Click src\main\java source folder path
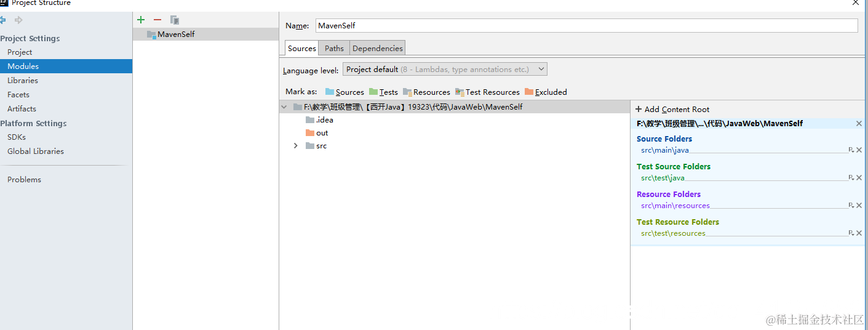The image size is (868, 330). (x=665, y=150)
